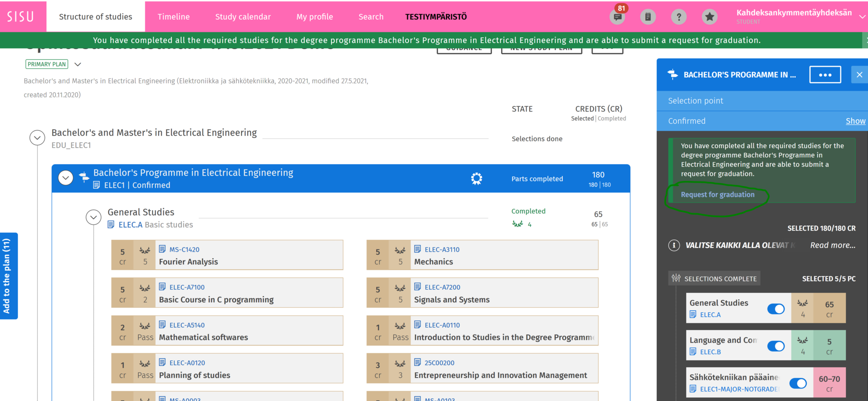
Task: Collapse the Bachelor's Programme in Electrical Engineering
Action: click(66, 178)
